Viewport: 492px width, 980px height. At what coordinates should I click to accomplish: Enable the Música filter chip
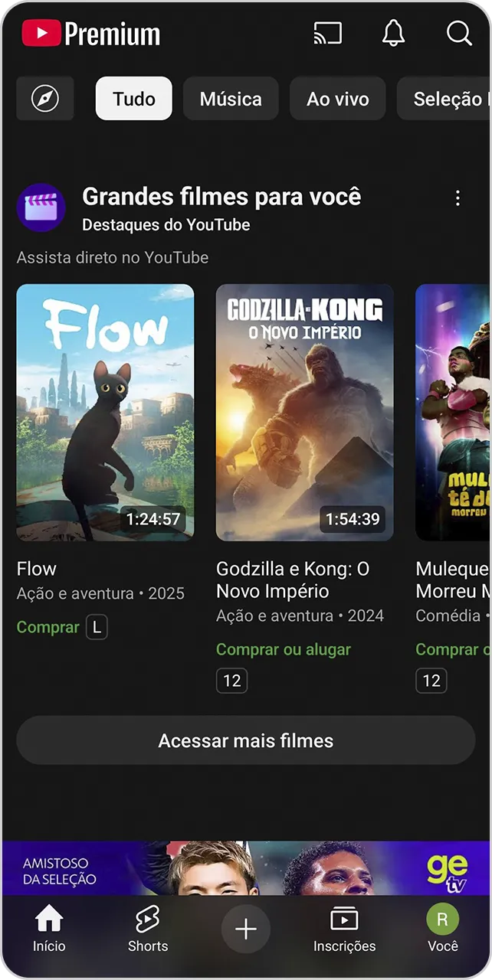tap(231, 98)
